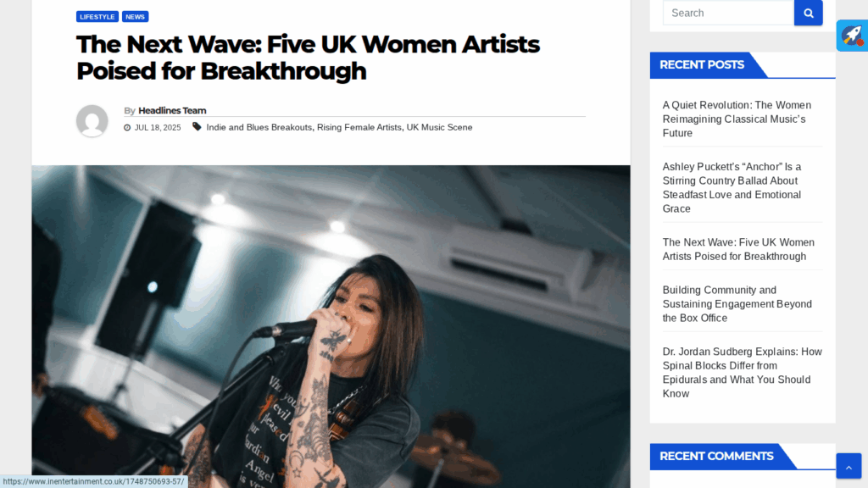Viewport: 868px width, 488px height.
Task: Open the Indie and Blues Breakouts tag
Action: 259,127
